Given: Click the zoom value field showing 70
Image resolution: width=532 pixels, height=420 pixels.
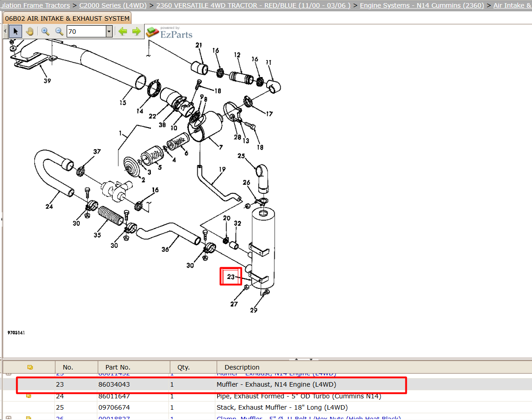Looking at the screenshot, I should click(86, 32).
